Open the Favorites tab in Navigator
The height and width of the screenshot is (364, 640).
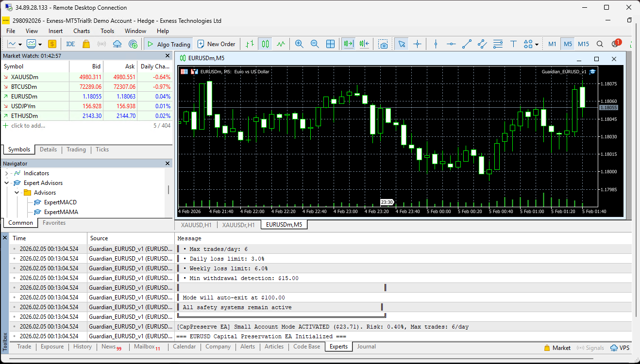coord(54,223)
